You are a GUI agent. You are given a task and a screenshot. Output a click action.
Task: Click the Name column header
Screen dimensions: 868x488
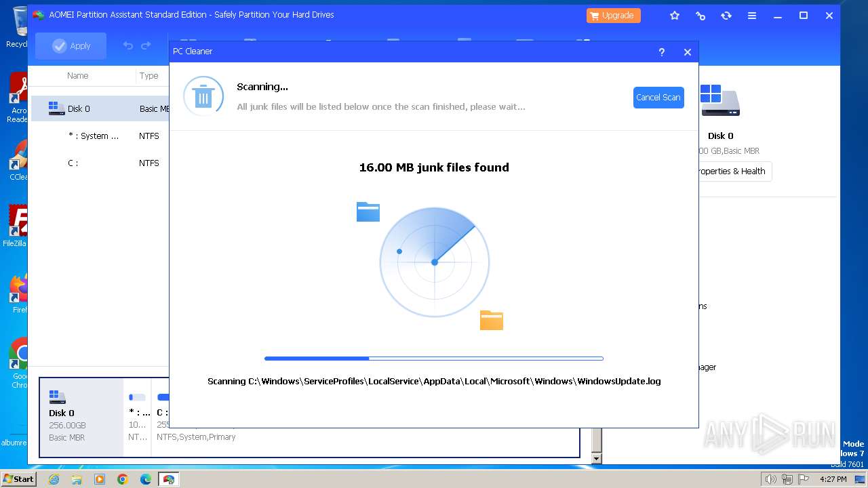[78, 76]
